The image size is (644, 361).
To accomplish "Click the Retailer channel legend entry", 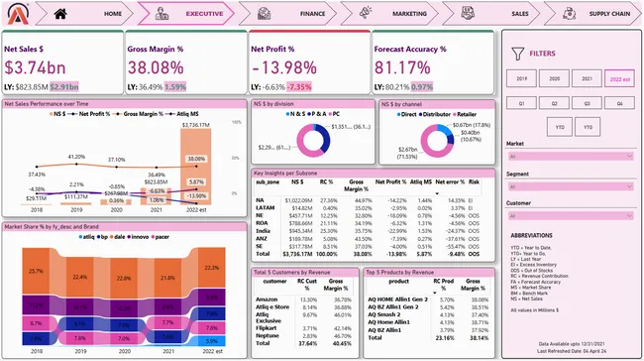I will [465, 114].
